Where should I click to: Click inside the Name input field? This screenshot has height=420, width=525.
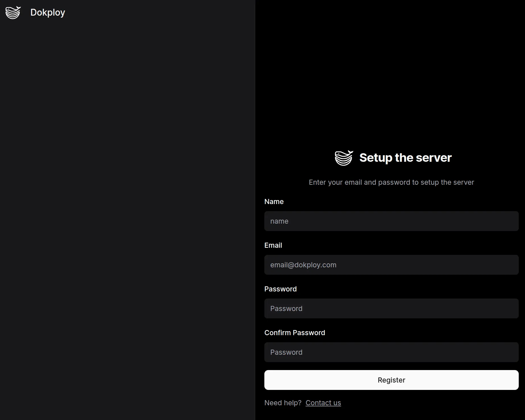[x=391, y=221]
